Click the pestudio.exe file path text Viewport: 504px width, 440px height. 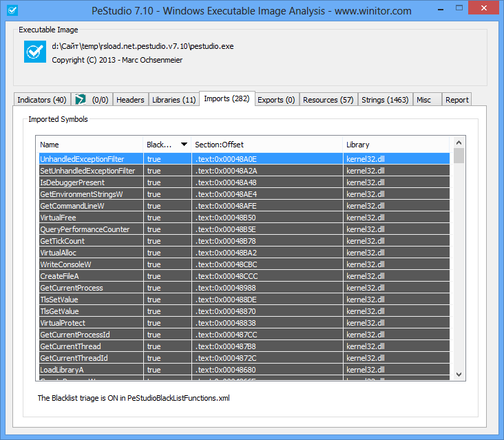[143, 46]
